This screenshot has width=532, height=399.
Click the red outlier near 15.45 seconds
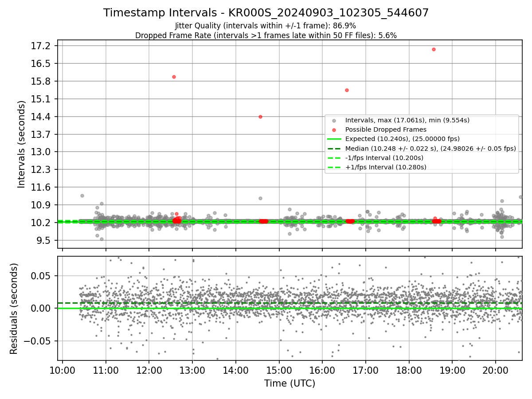tap(347, 90)
